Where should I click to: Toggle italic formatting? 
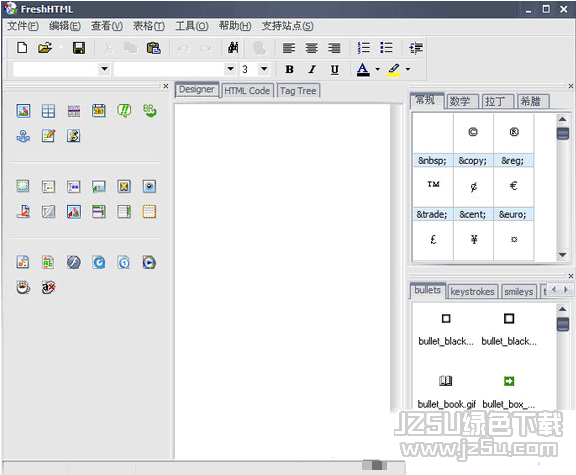point(312,69)
